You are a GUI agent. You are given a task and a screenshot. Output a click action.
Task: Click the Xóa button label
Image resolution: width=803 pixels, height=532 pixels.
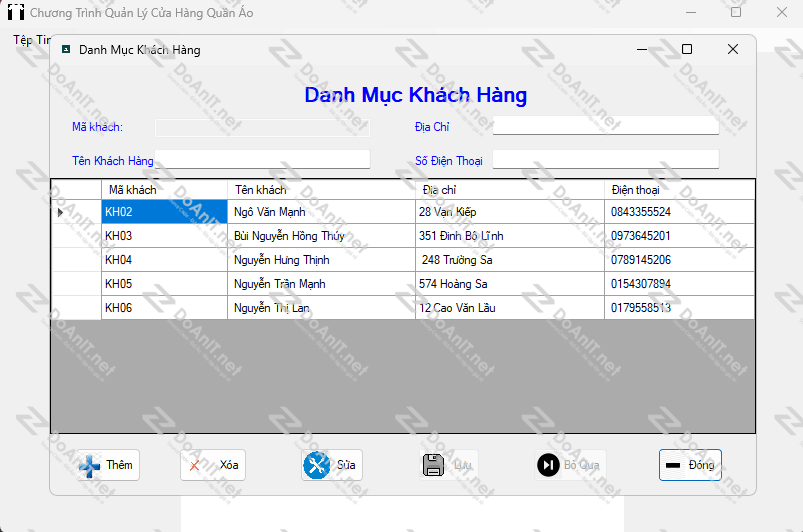pos(229,465)
